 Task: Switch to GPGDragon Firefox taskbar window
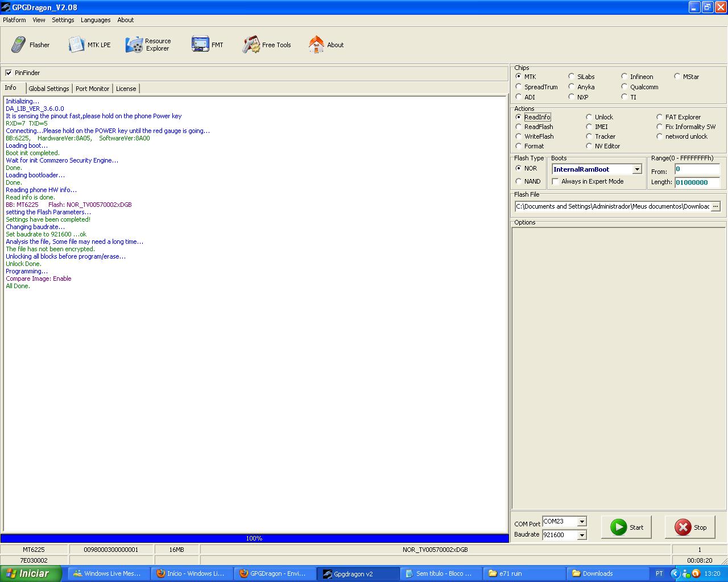(x=274, y=573)
